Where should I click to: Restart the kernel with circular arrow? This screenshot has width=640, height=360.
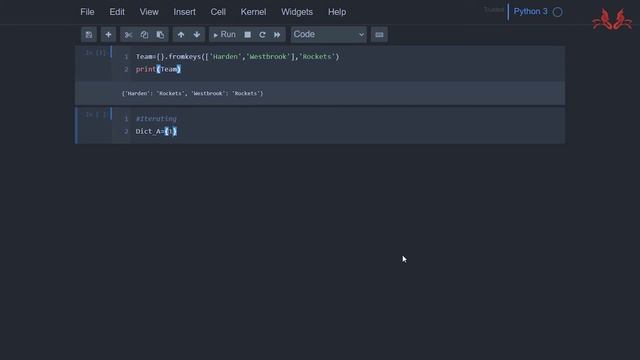click(x=262, y=35)
